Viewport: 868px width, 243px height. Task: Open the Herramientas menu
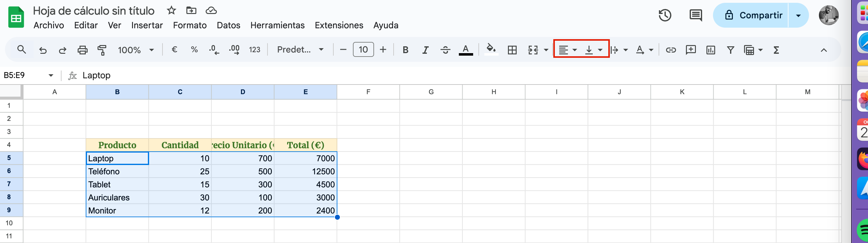coord(277,25)
